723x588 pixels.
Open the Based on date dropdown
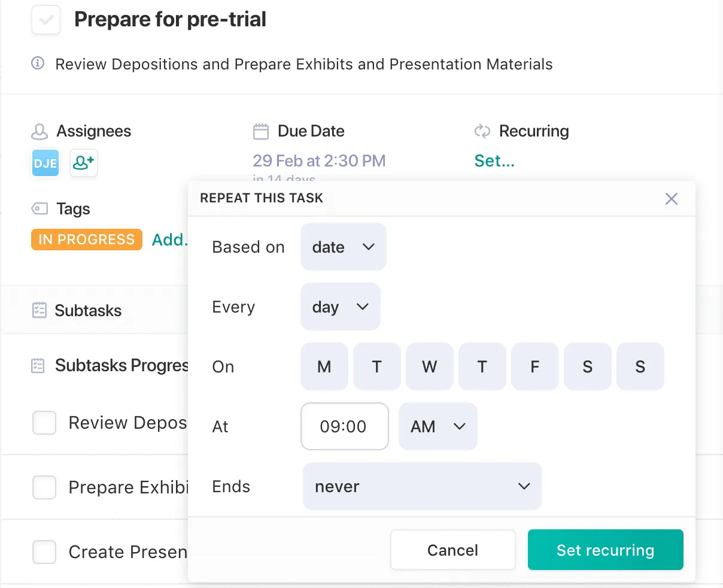tap(343, 246)
